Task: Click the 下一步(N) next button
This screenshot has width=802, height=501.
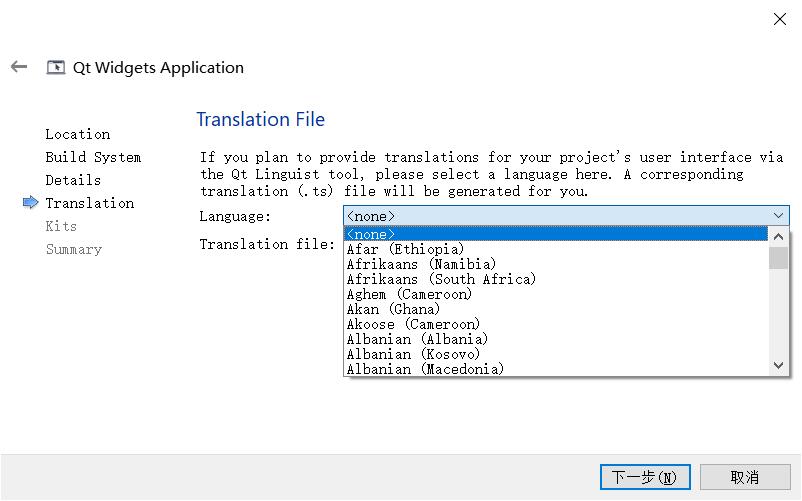Action: pos(645,477)
